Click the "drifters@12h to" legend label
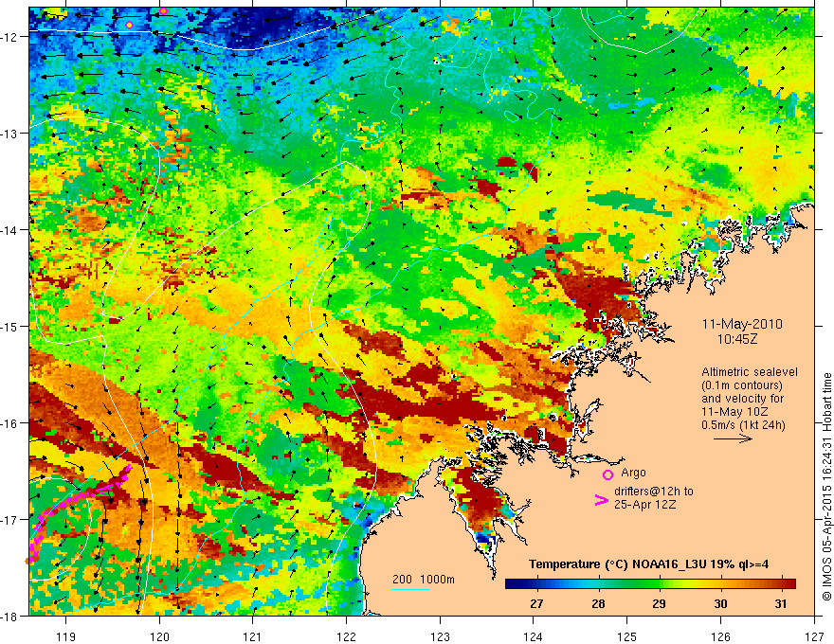Screen dimensions: 834x644 tap(654, 492)
